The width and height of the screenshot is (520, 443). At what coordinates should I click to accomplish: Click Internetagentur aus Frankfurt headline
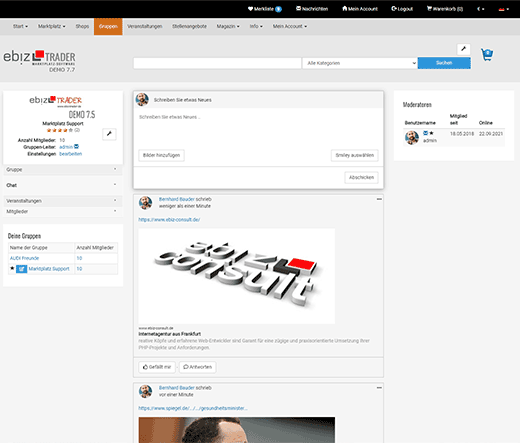click(x=170, y=334)
